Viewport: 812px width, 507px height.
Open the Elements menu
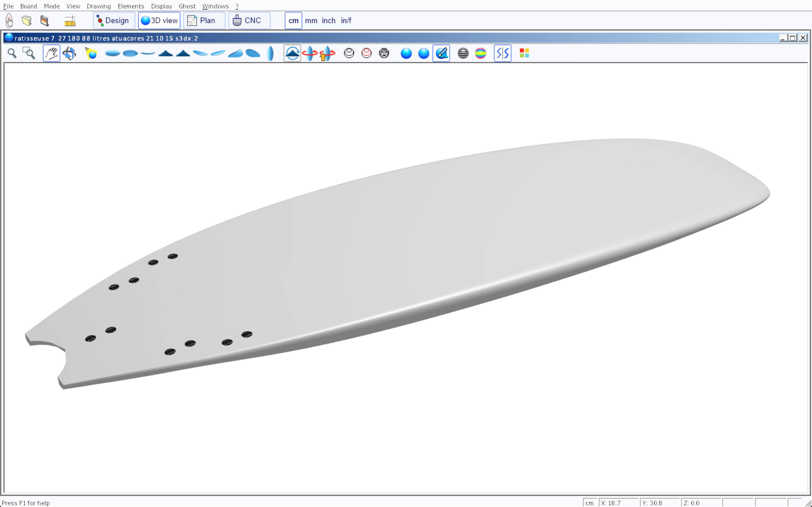pos(131,6)
